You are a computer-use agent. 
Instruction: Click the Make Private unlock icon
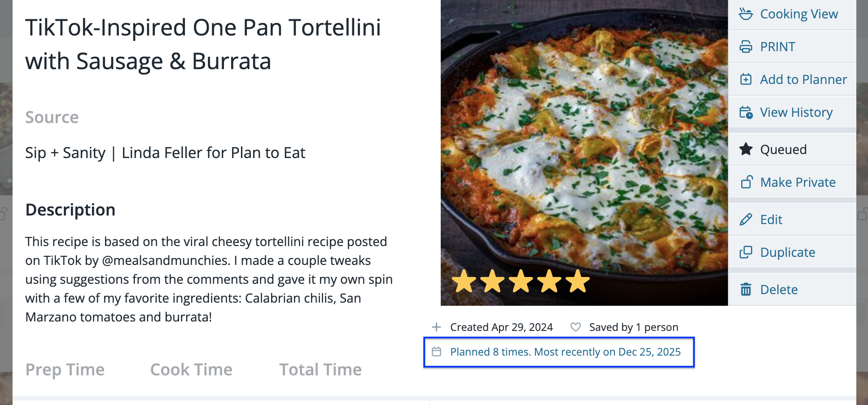pyautogui.click(x=746, y=182)
